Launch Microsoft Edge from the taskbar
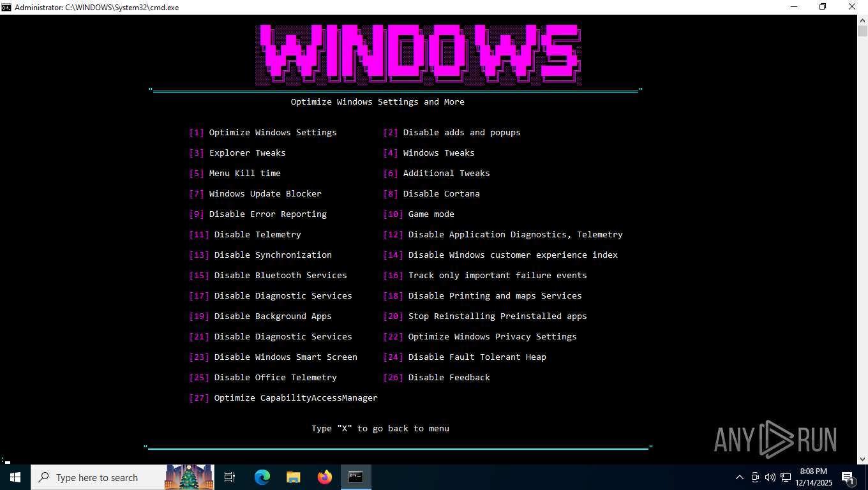The image size is (868, 490). [262, 477]
